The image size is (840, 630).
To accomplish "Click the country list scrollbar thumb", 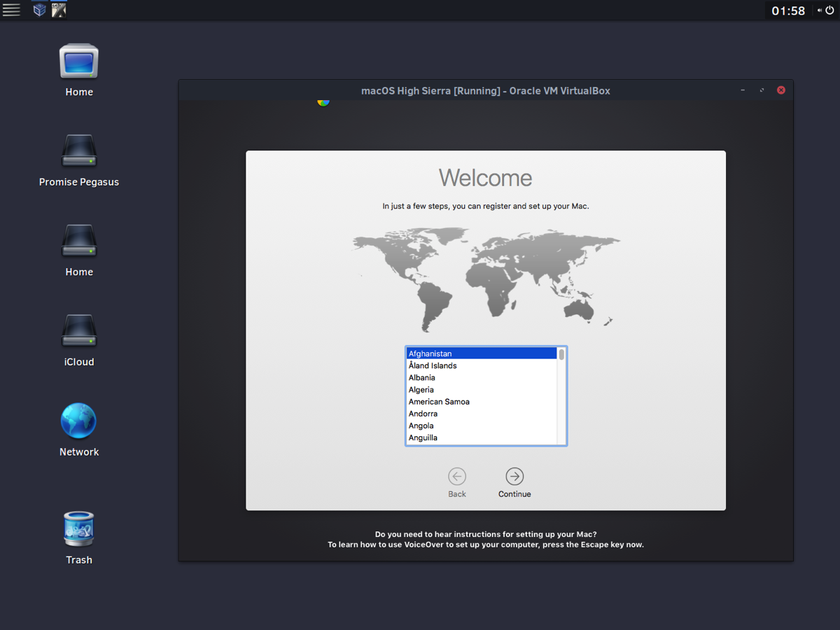I will pyautogui.click(x=561, y=354).
